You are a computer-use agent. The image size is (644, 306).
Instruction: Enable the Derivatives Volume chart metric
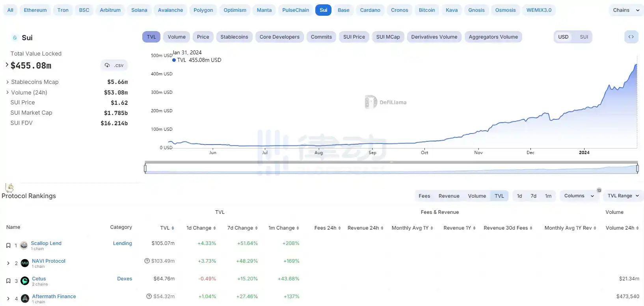(434, 37)
